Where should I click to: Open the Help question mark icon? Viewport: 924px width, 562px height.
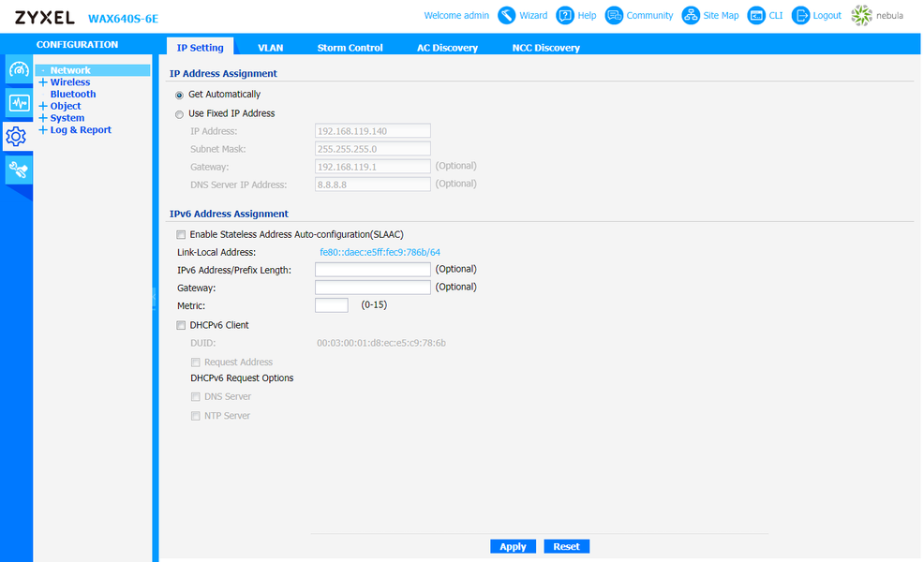click(564, 15)
